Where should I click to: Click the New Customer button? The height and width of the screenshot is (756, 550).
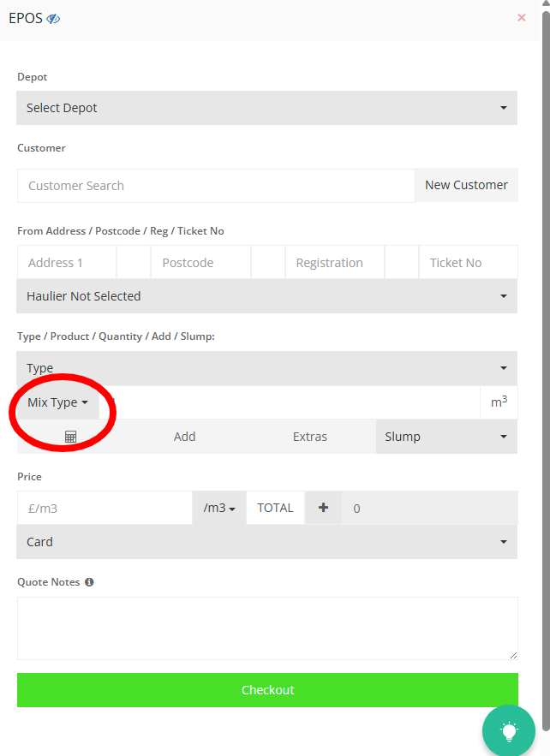point(466,185)
